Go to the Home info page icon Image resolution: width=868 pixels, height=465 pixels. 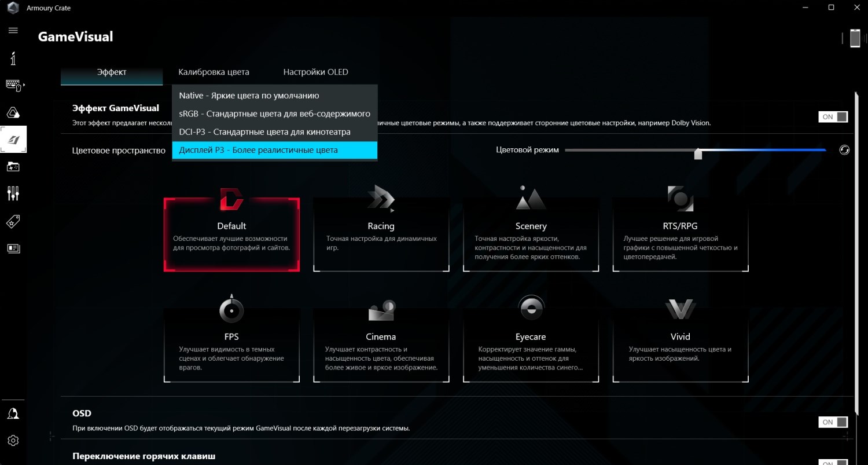pyautogui.click(x=13, y=58)
